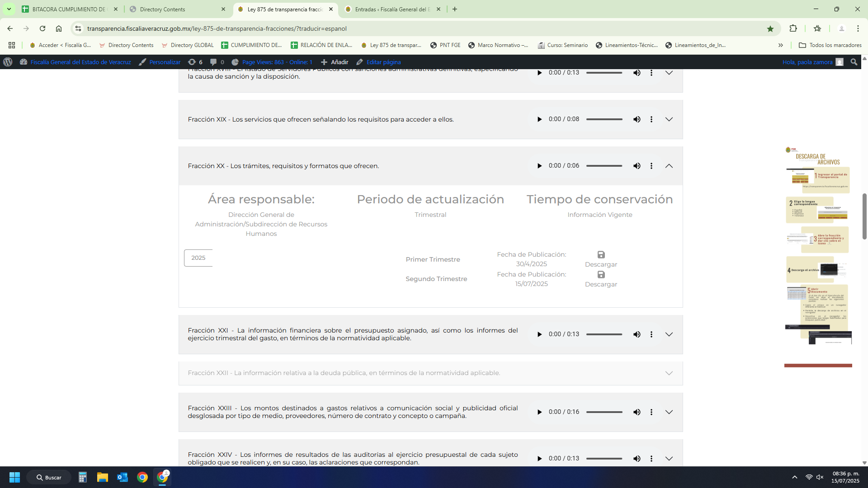The width and height of the screenshot is (868, 488).
Task: Switch to the Directory Contents tab
Action: point(172,9)
